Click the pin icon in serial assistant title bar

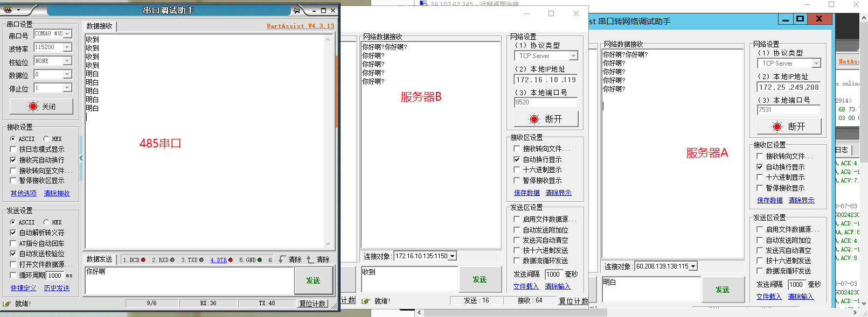[296, 10]
